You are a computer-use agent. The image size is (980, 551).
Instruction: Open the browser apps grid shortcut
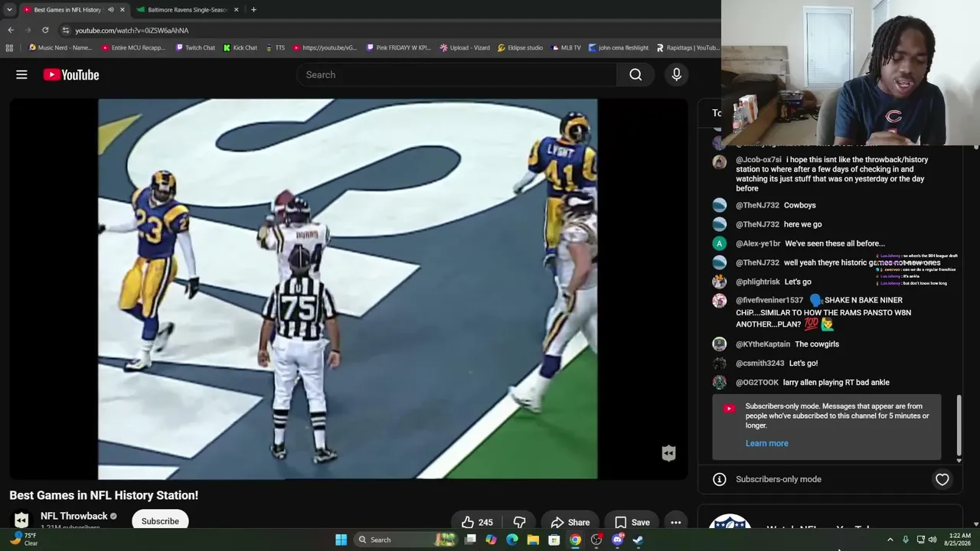[9, 47]
